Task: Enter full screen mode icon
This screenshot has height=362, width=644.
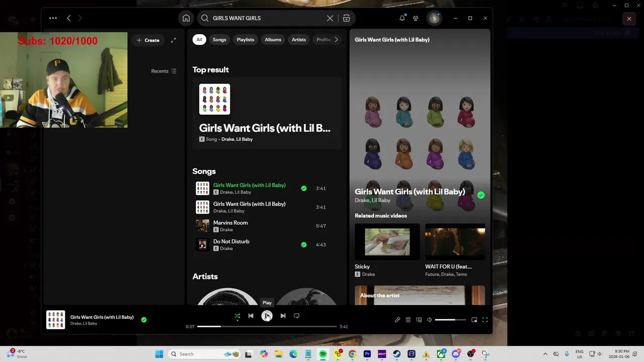Action: pos(485,320)
